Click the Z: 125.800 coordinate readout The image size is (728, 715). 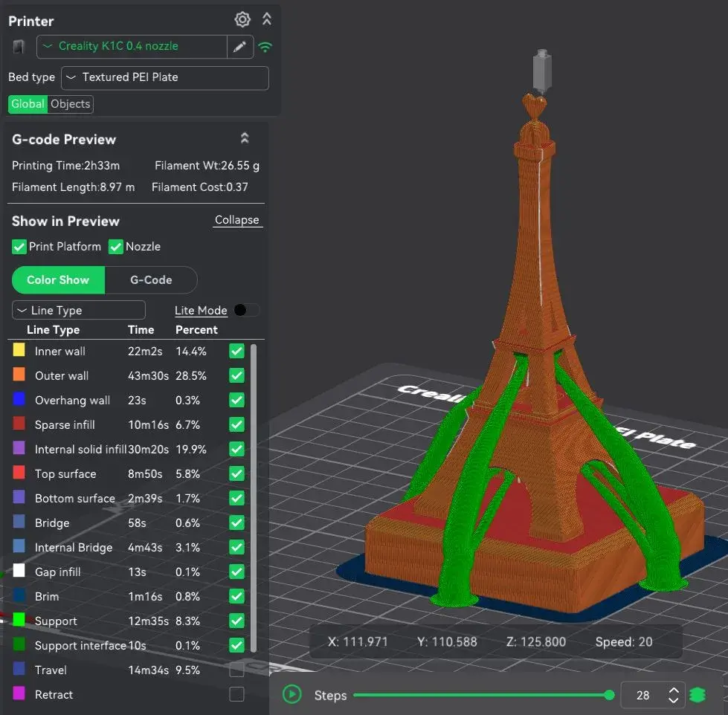click(x=536, y=641)
